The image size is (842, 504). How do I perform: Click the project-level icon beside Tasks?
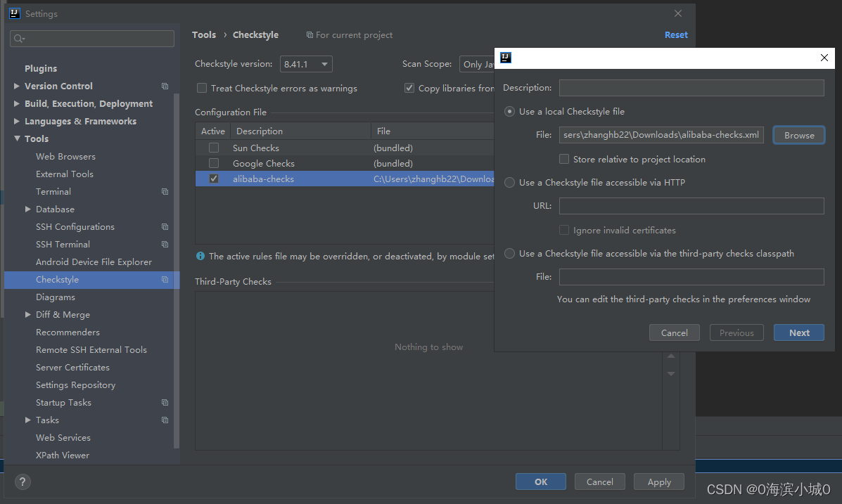[x=165, y=420]
